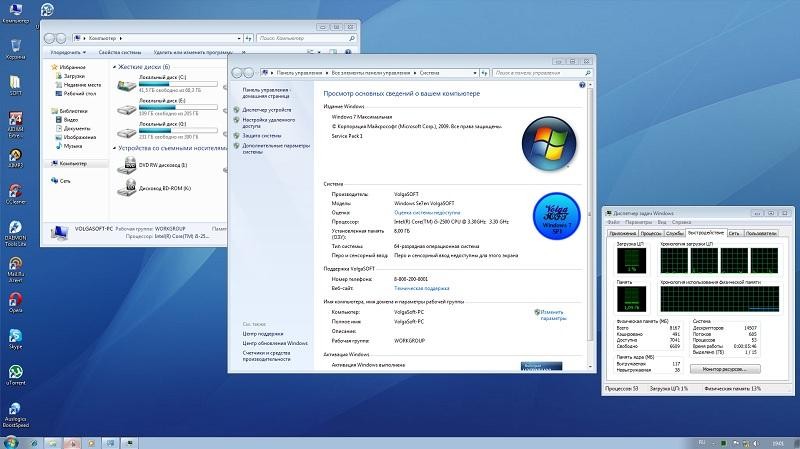
Task: Select Сеть in navigation pane
Action: pos(65,181)
